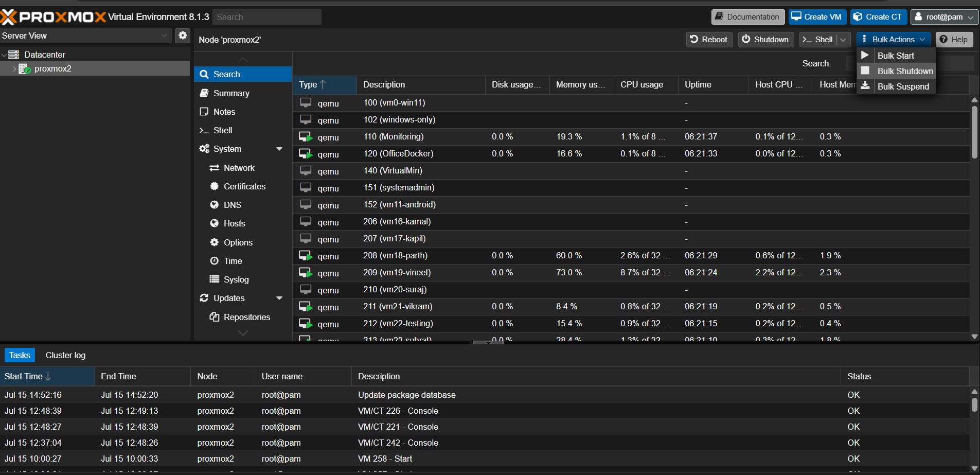Click the Bulk Suspend download icon
The image size is (980, 475).
(865, 86)
